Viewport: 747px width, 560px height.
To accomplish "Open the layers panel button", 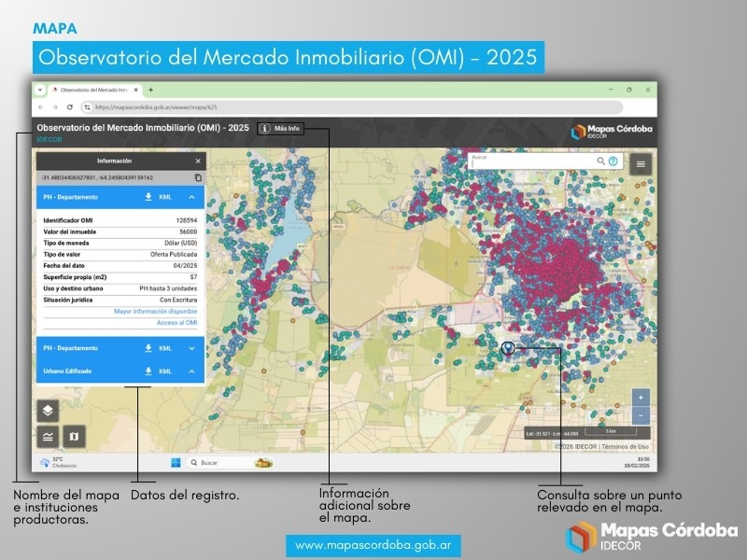I will (x=49, y=411).
